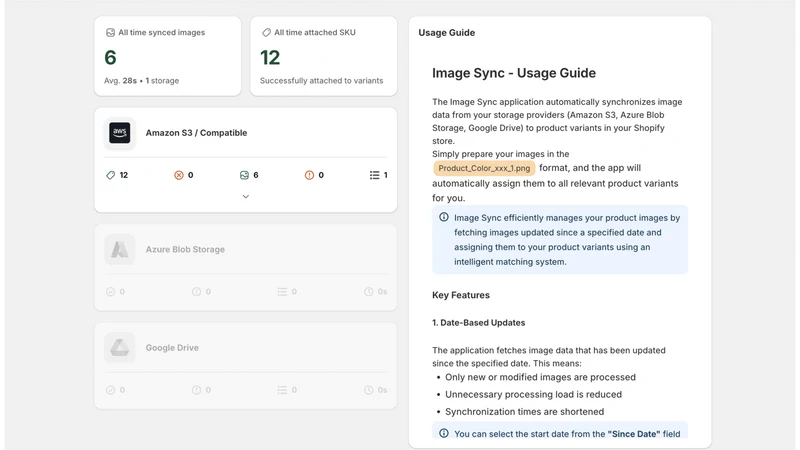Screen dimensions: 800x450
Task: Click the Azure Blob Storage logo icon
Action: coord(120,249)
